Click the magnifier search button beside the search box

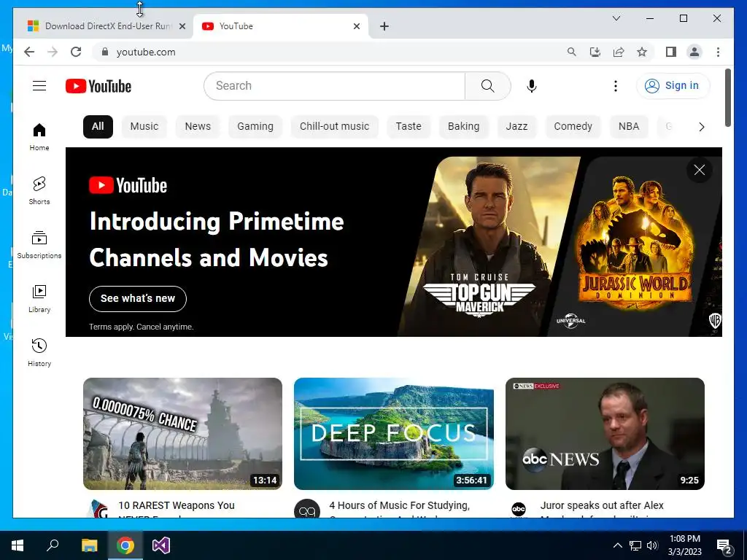tap(487, 86)
